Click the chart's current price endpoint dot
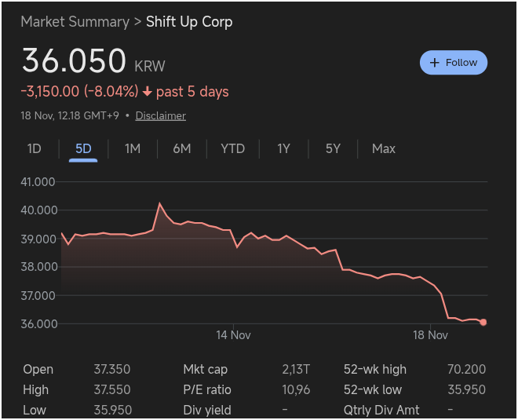The image size is (518, 420). [483, 322]
